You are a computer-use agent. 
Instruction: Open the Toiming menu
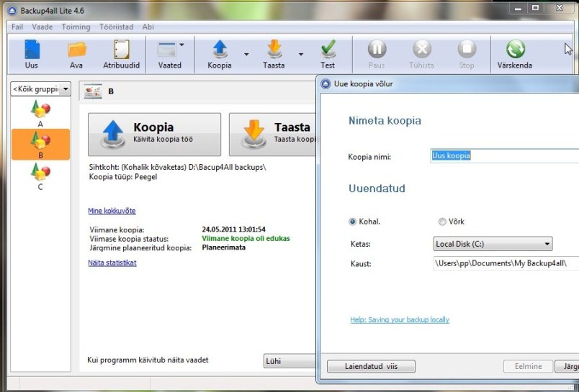pyautogui.click(x=76, y=27)
